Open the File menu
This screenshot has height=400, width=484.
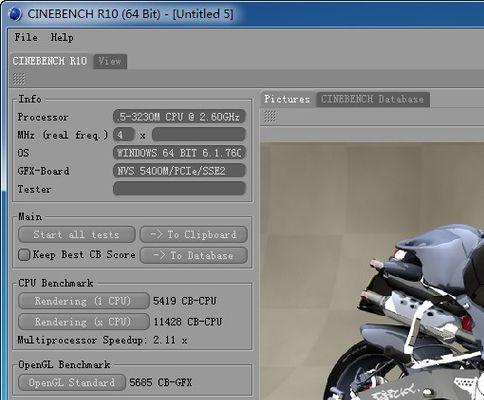pyautogui.click(x=26, y=37)
